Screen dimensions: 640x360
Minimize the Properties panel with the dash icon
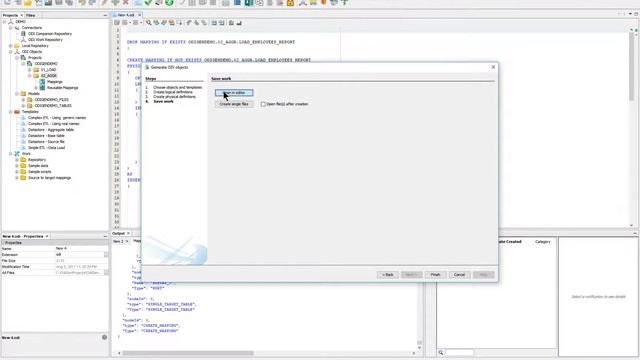(105, 236)
